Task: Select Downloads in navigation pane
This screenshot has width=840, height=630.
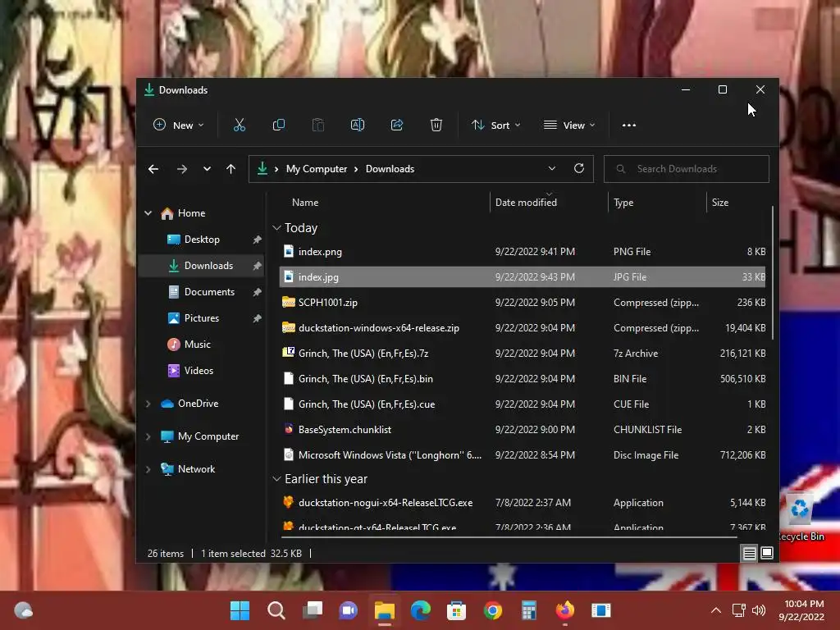Action: [x=202, y=266]
